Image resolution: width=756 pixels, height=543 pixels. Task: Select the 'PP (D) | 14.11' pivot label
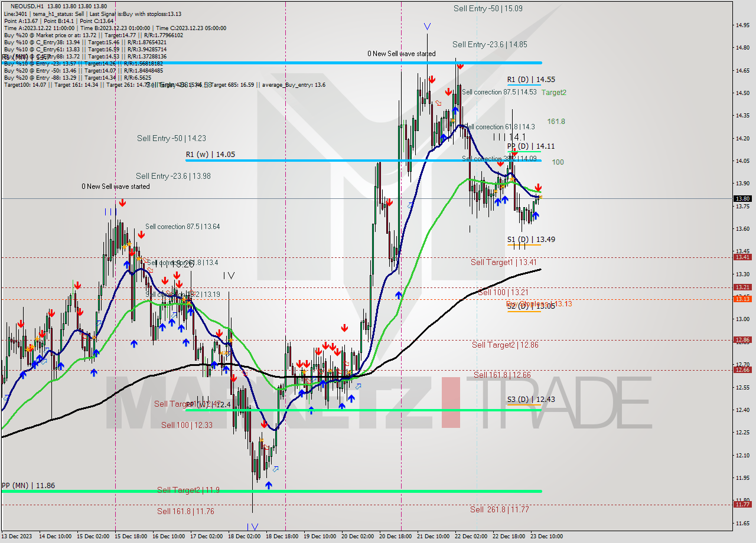[x=531, y=146]
